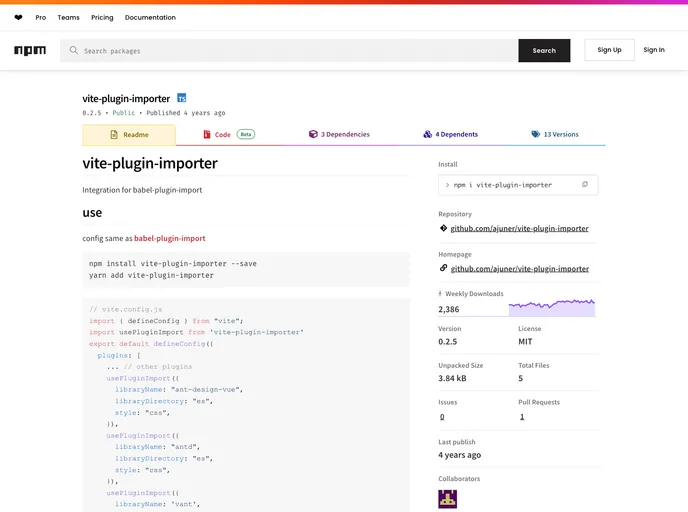Copy the npm install command
The height and width of the screenshot is (512, 688).
(585, 185)
